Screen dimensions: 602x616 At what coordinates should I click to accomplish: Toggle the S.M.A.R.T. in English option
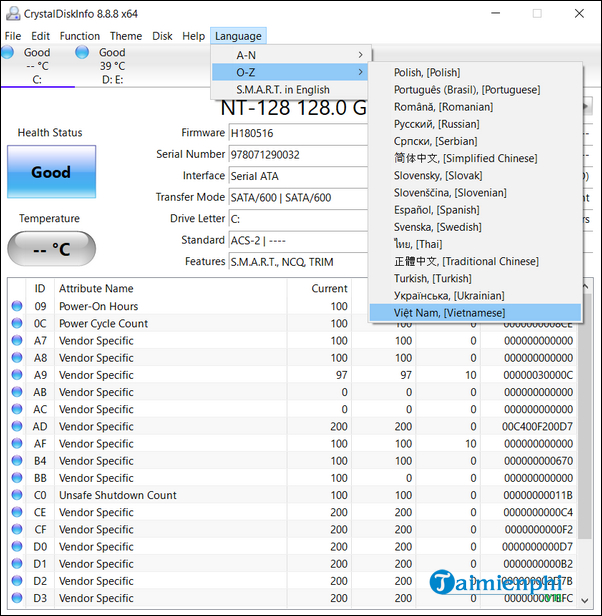click(x=283, y=89)
